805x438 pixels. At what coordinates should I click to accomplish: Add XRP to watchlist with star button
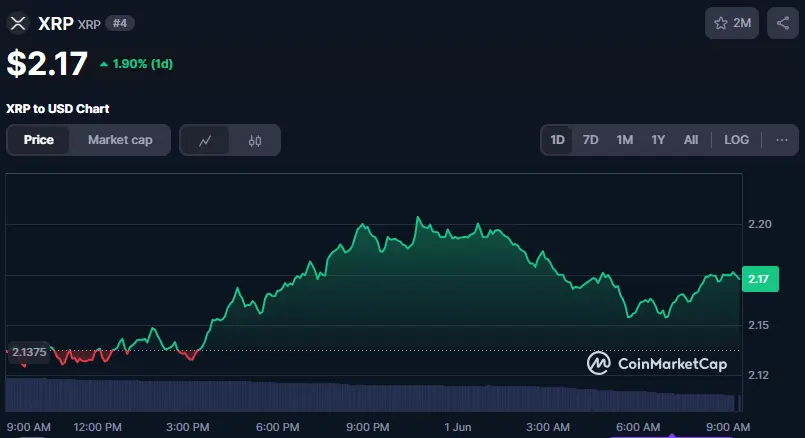(x=731, y=23)
